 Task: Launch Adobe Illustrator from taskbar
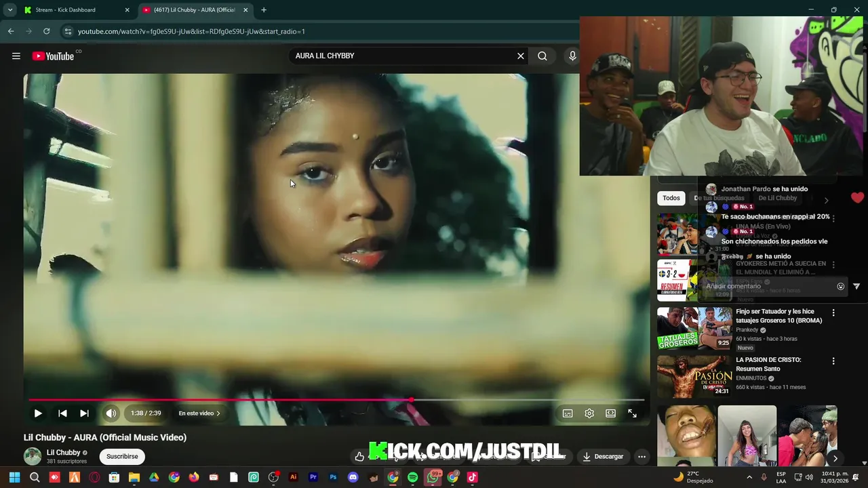[293, 477]
